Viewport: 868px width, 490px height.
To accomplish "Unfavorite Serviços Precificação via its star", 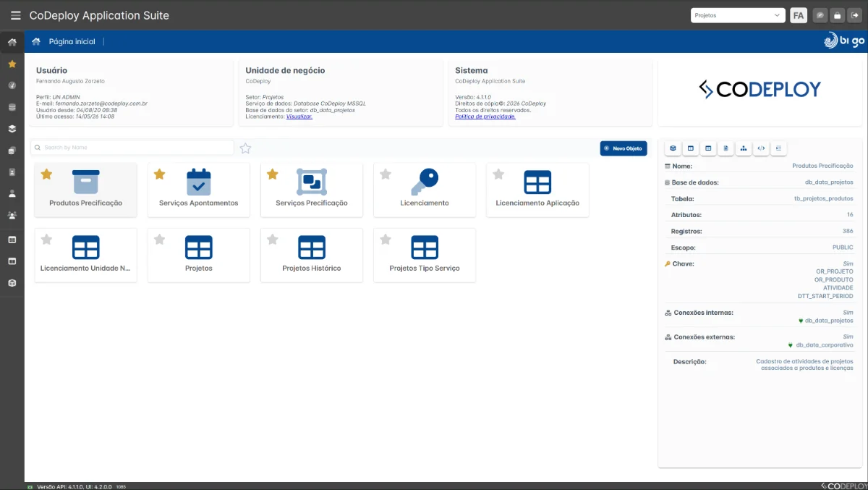I will click(273, 174).
